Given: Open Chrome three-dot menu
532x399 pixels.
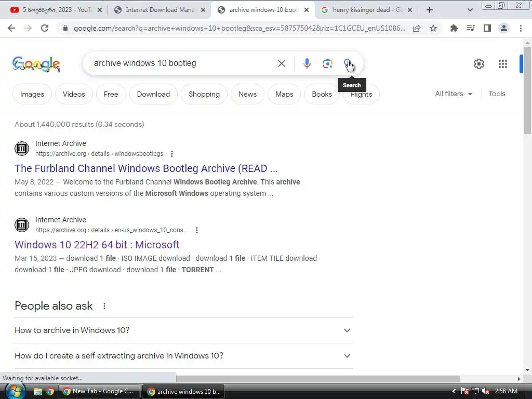Looking at the screenshot, I should click(521, 28).
